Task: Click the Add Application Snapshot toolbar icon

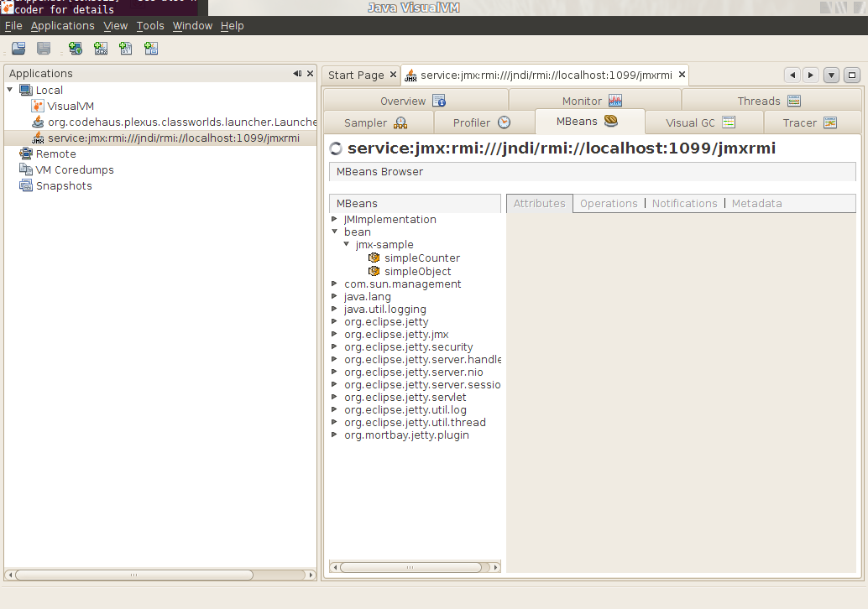Action: [151, 49]
